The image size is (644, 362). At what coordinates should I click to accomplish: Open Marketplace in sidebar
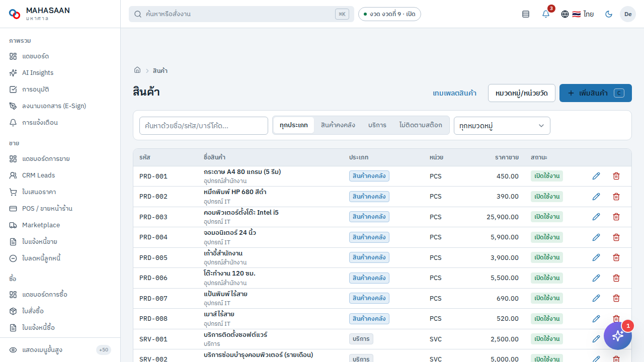coord(60,225)
